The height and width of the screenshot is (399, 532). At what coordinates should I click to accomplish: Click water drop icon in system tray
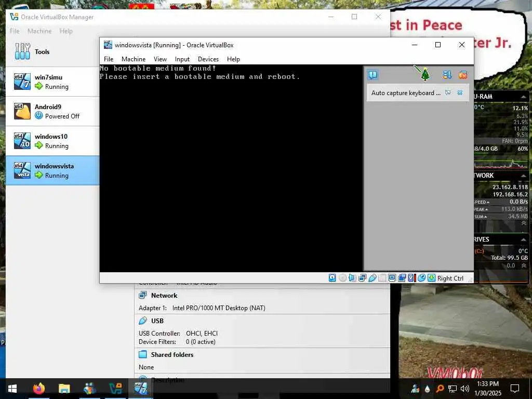tap(427, 389)
